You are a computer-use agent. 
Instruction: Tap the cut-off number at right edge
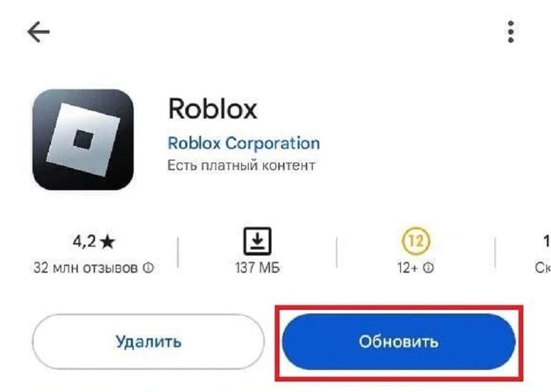pyautogui.click(x=547, y=242)
